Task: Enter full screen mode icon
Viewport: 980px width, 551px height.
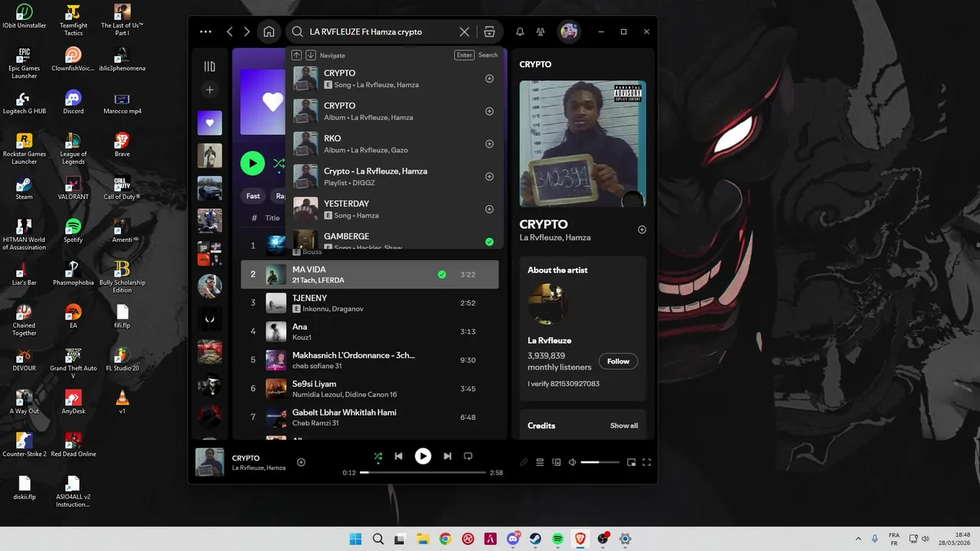Action: (x=646, y=462)
